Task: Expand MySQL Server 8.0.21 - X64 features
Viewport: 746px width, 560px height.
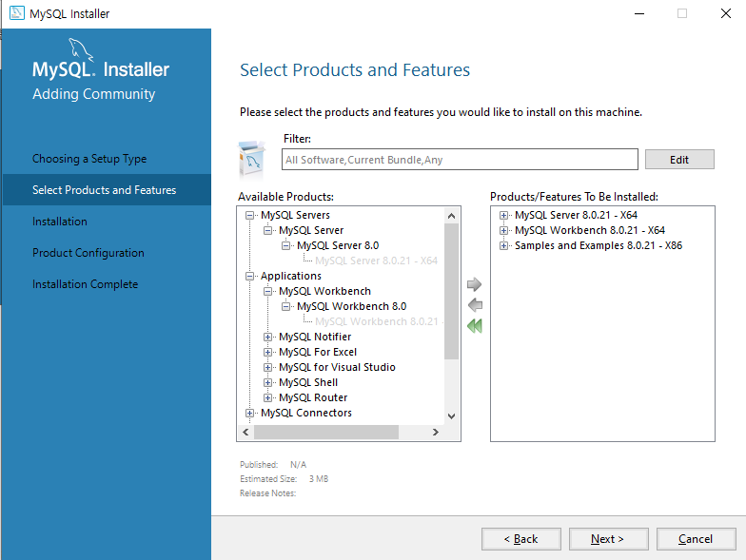Action: [503, 215]
